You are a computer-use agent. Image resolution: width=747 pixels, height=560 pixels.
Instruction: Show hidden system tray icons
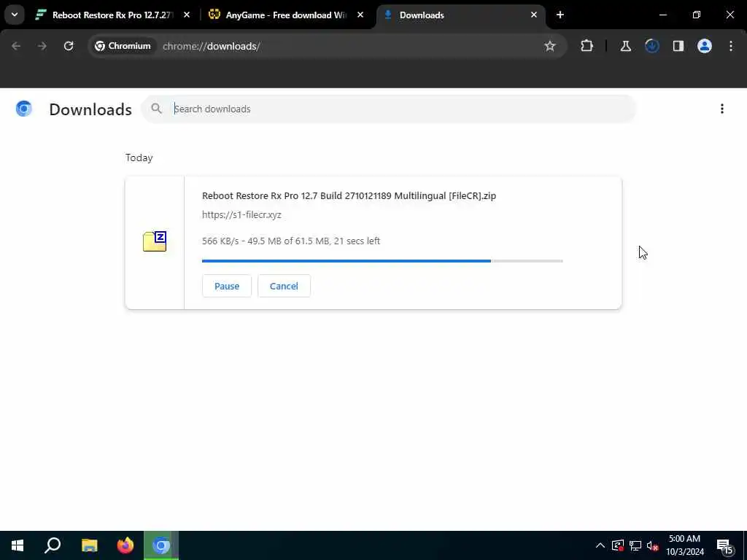[x=600, y=545]
